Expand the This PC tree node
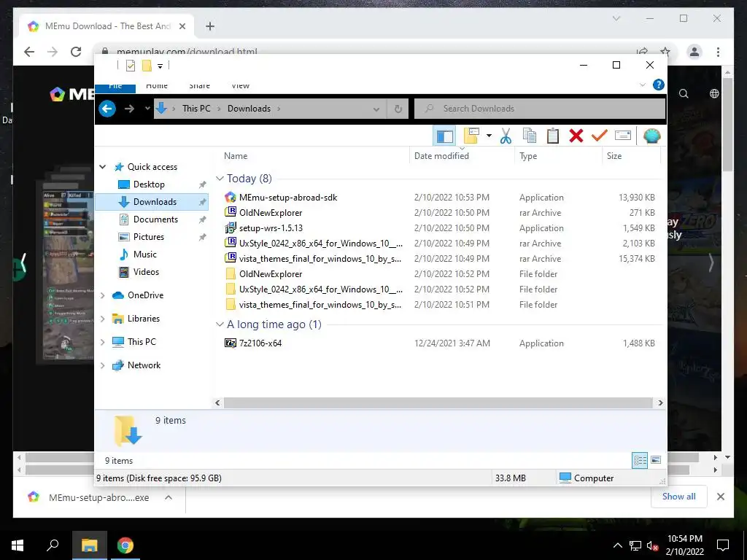The height and width of the screenshot is (560, 747). 102,342
